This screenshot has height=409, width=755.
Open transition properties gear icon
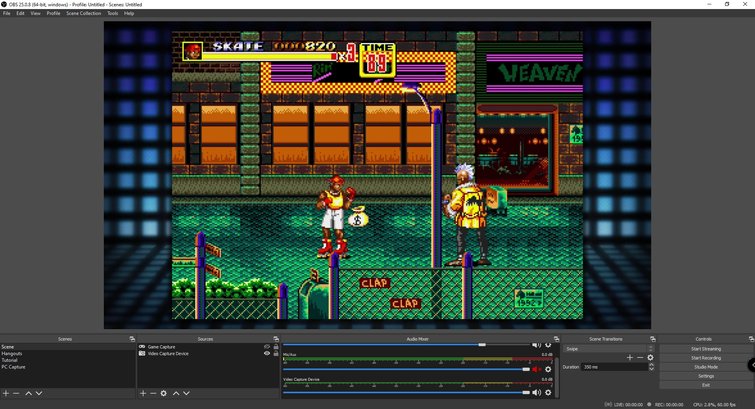point(651,357)
